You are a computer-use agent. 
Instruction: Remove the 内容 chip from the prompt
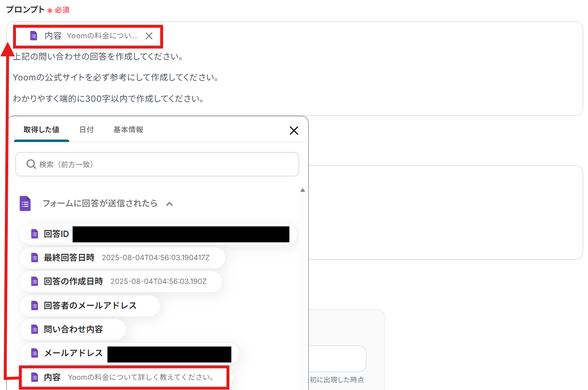[149, 36]
